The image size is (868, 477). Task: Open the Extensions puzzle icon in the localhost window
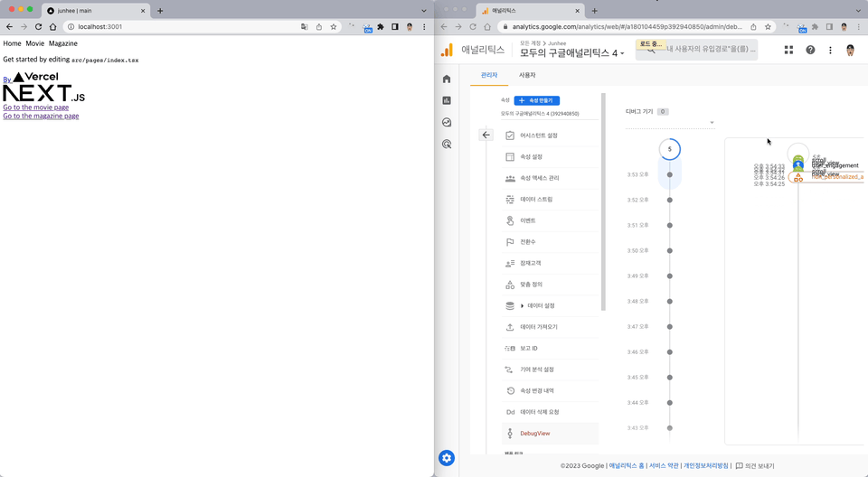click(x=381, y=26)
